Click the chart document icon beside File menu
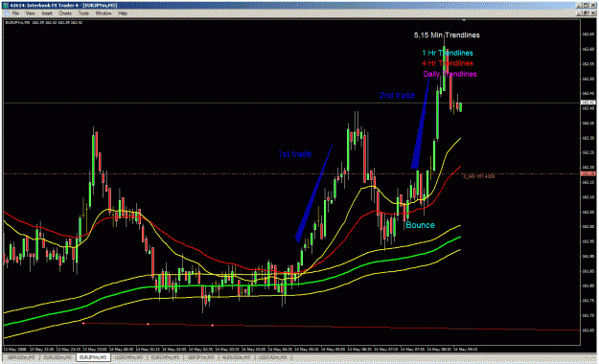599x364 pixels. point(6,13)
